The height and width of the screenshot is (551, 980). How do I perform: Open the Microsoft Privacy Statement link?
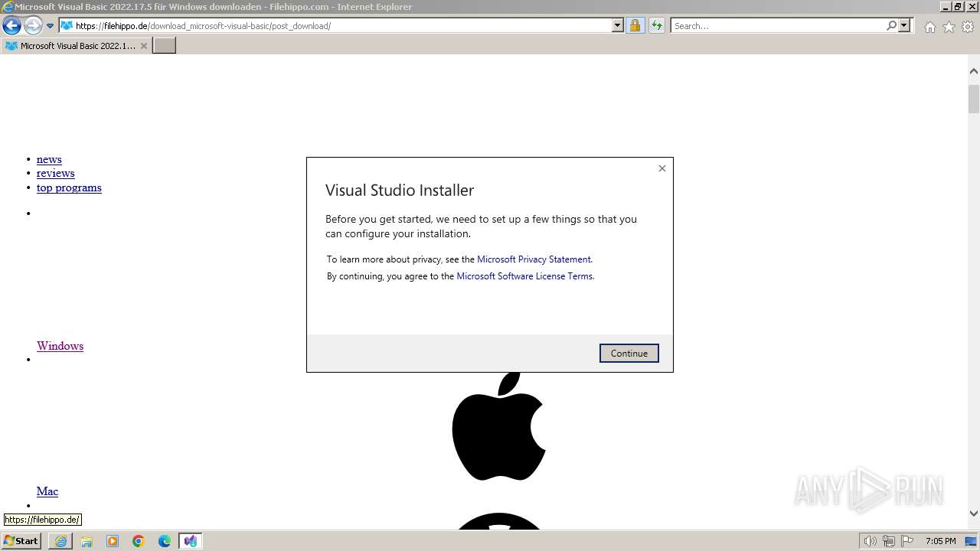pyautogui.click(x=534, y=259)
